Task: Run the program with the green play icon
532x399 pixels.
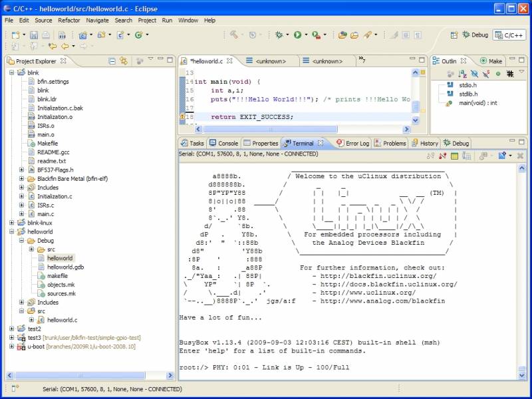Action: 297,35
